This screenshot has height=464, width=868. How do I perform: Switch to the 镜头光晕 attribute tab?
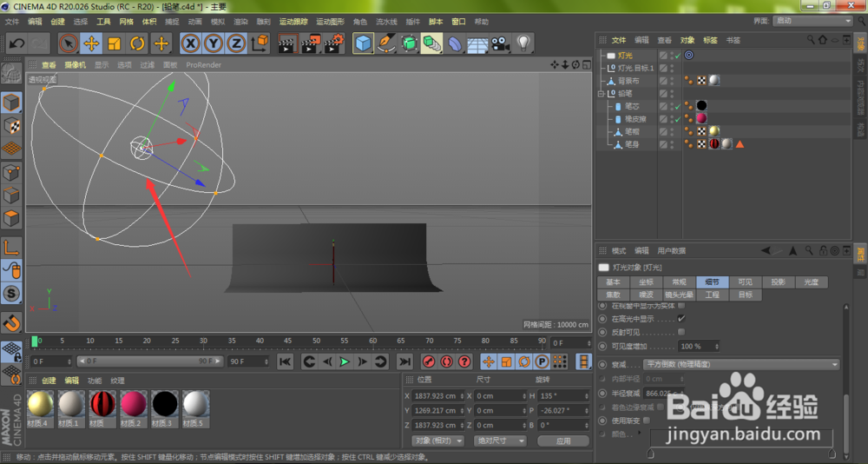pos(680,295)
